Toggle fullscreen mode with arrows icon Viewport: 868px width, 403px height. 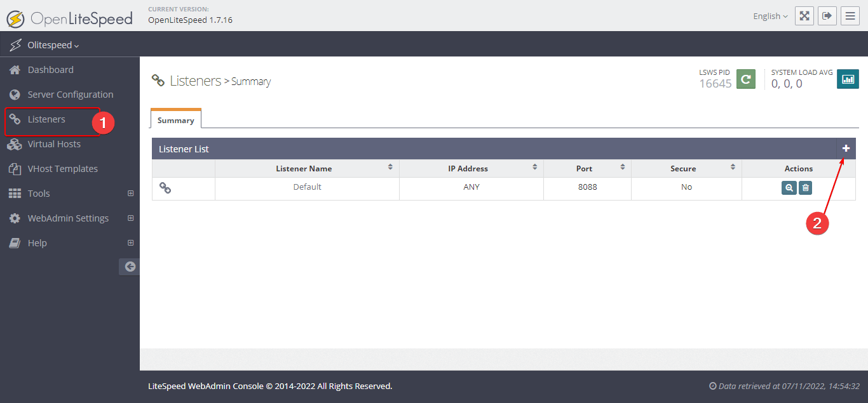point(804,15)
